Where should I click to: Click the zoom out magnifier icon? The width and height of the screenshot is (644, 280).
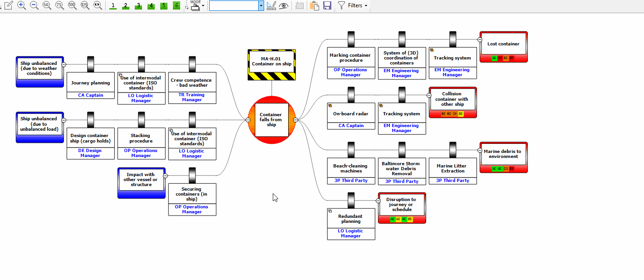click(34, 5)
